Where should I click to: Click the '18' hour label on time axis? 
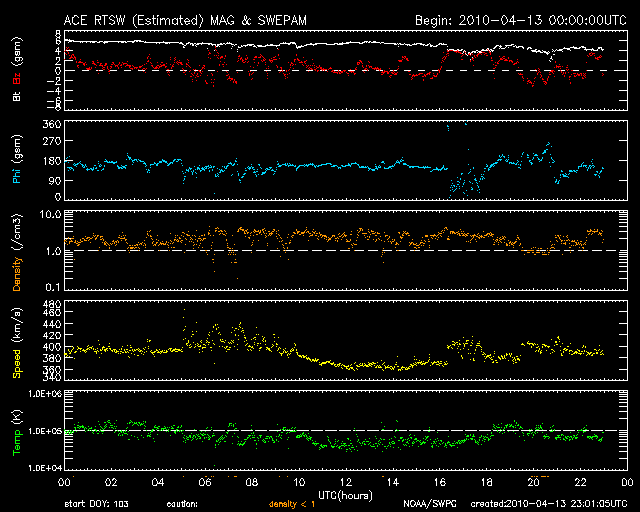[487, 483]
